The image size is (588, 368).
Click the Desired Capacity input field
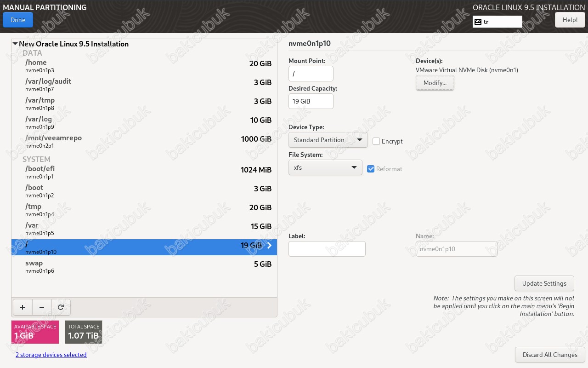pyautogui.click(x=311, y=101)
